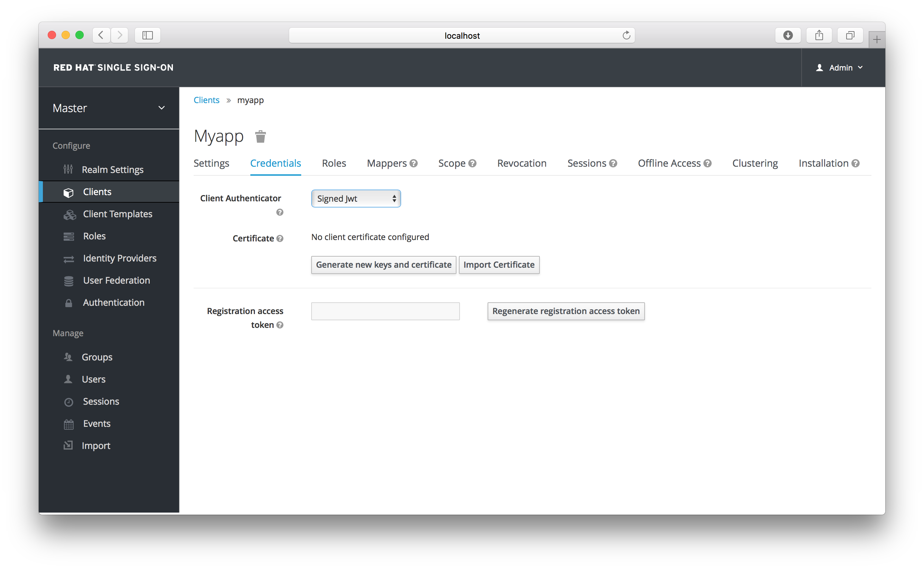Click Regenerate registration access token button
924x570 pixels.
coord(566,311)
